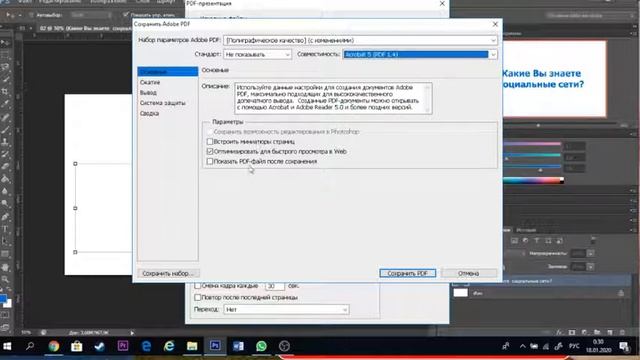
Task: Select Основные category in list
Action: click(x=168, y=72)
